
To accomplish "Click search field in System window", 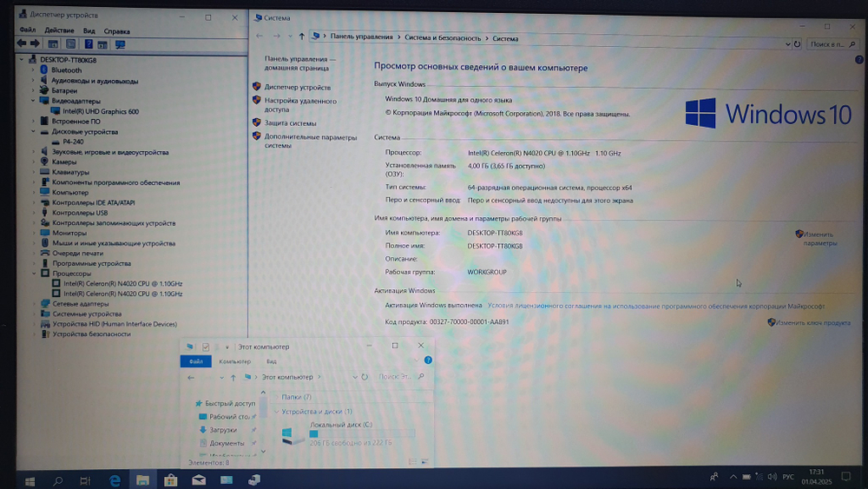I will [x=832, y=43].
